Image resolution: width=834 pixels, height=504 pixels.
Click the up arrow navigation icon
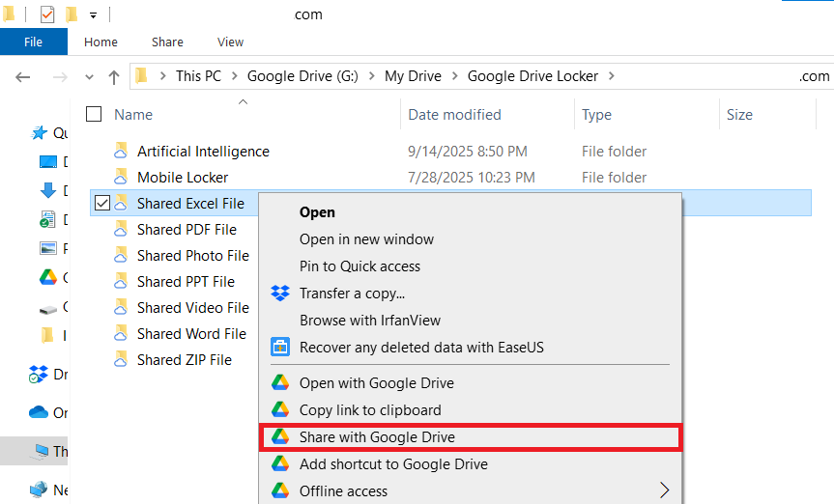tap(114, 77)
